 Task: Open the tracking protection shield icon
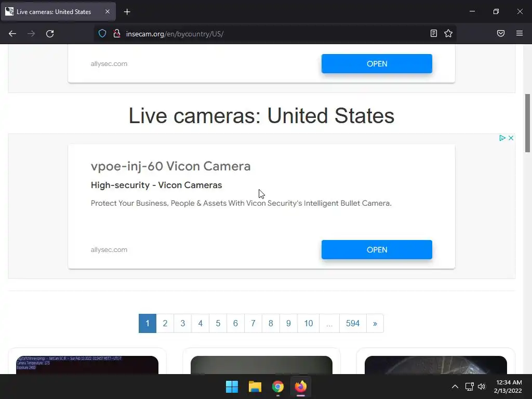102,34
